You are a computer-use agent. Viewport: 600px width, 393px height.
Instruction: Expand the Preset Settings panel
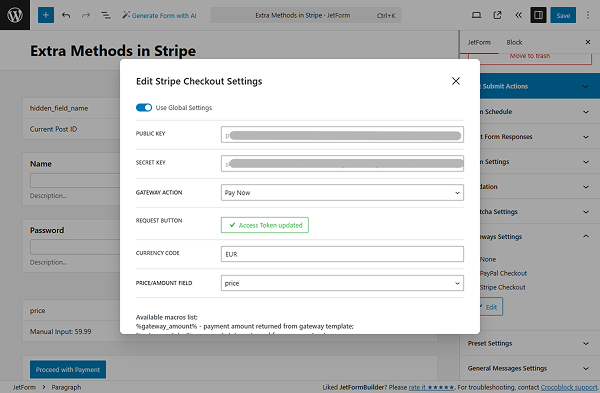pos(530,343)
